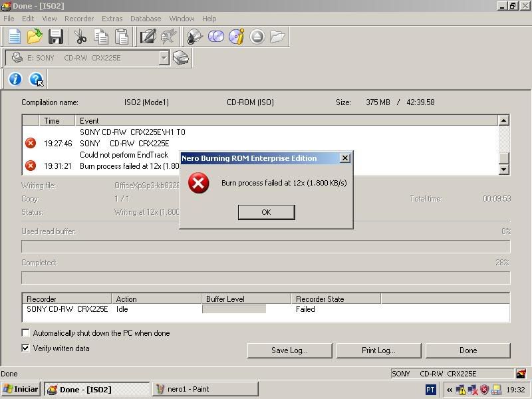Click the '375 MB' size value
Viewport: 532px width, 399px height.
[x=378, y=102]
